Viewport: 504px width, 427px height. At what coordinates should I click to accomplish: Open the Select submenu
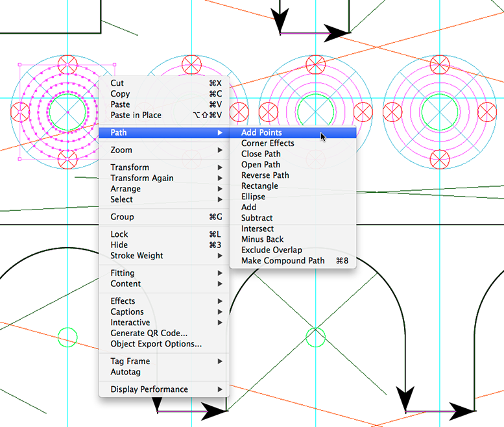(164, 199)
